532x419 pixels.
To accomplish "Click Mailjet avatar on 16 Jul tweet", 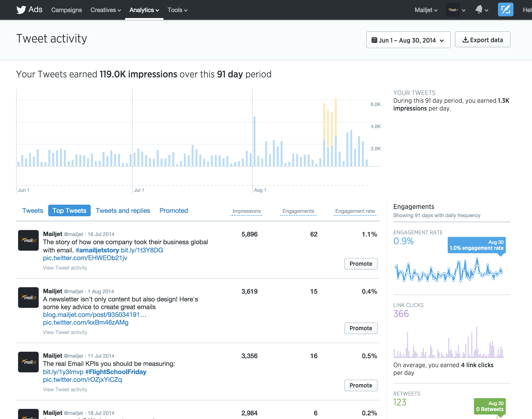I will point(28,240).
